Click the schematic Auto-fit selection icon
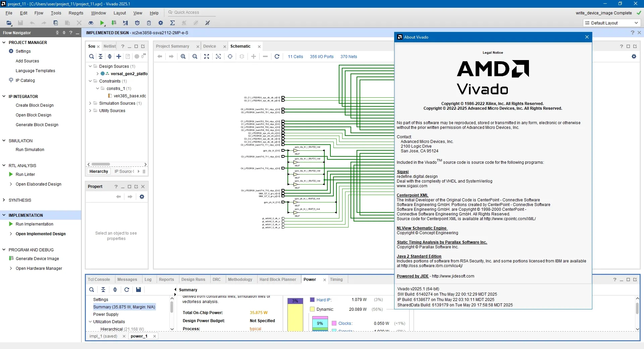Viewport: 644px width, 349px height. click(218, 56)
